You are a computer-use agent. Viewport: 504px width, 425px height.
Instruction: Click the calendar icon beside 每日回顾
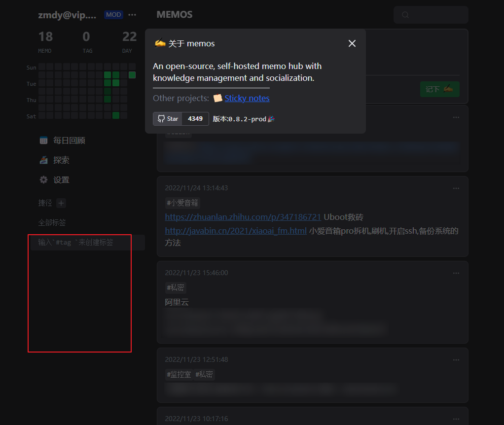tap(43, 141)
